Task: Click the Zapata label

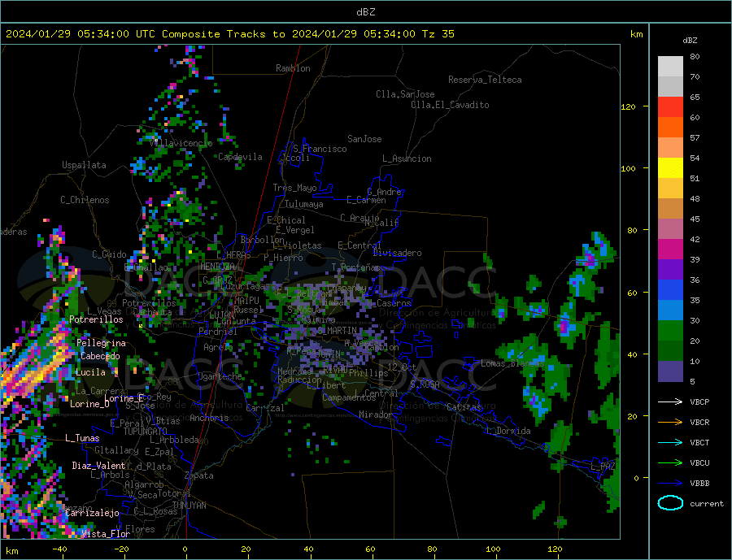Action: (199, 476)
